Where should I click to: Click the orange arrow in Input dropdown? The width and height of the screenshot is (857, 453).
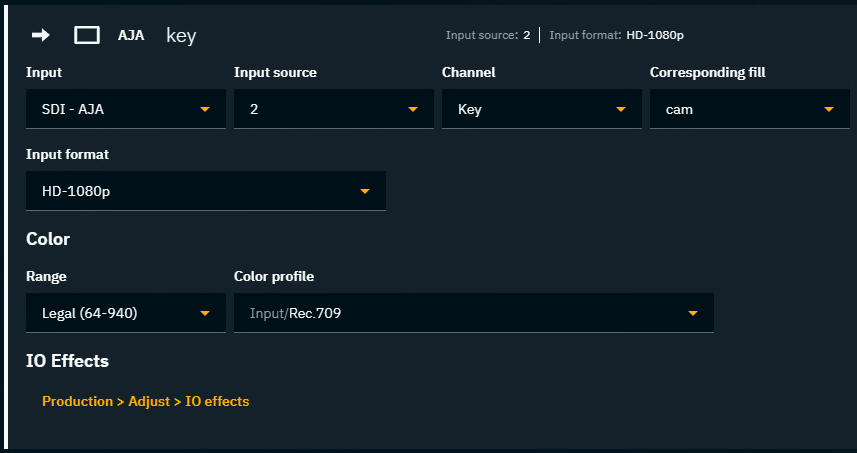[205, 109]
